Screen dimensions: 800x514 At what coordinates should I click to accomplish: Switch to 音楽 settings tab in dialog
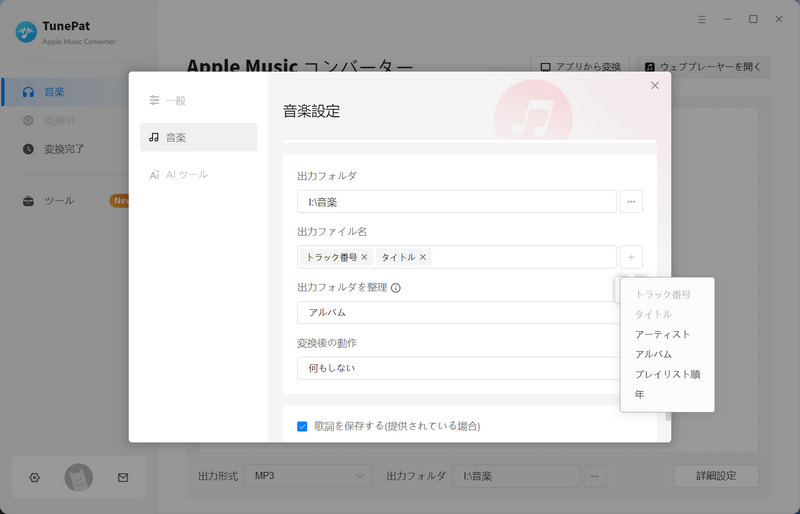coord(198,137)
